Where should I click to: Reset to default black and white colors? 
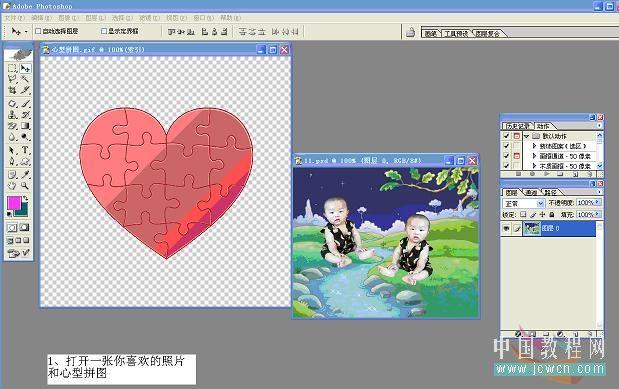click(9, 214)
